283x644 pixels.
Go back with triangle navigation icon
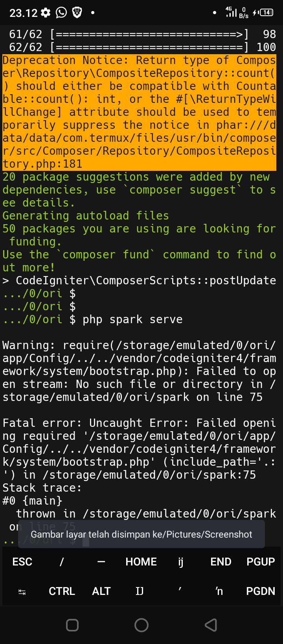coord(211,625)
